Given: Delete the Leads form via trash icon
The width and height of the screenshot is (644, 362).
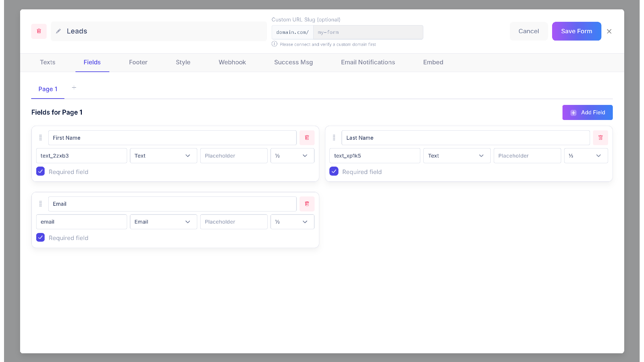Looking at the screenshot, I should (39, 31).
